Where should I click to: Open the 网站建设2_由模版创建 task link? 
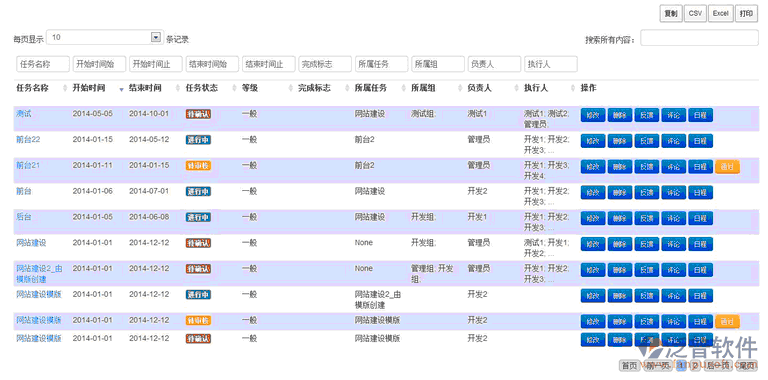(x=39, y=274)
